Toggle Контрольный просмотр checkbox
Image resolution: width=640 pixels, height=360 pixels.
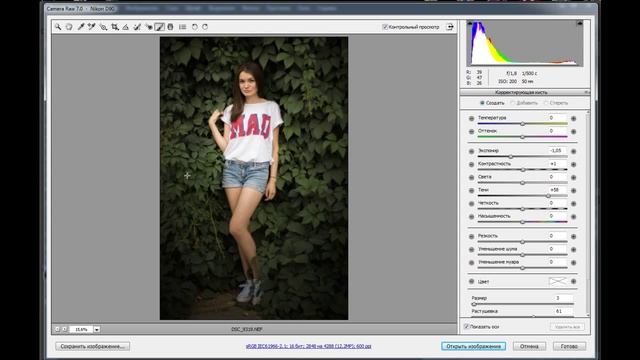[384, 27]
